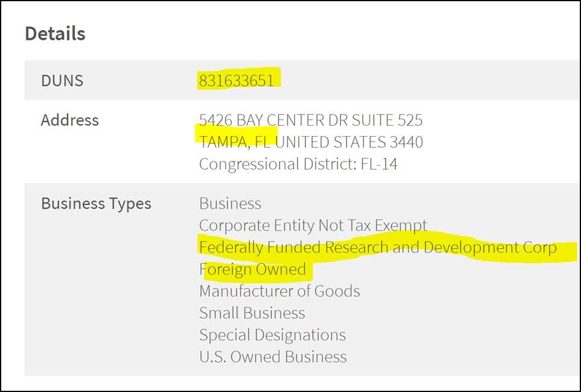Image resolution: width=581 pixels, height=392 pixels.
Task: Select the DUNS label
Action: 62,81
